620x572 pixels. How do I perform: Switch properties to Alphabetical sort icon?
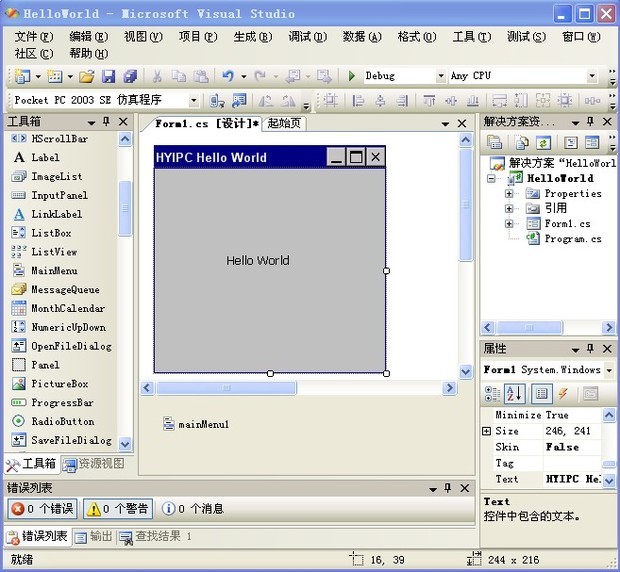pyautogui.click(x=514, y=394)
